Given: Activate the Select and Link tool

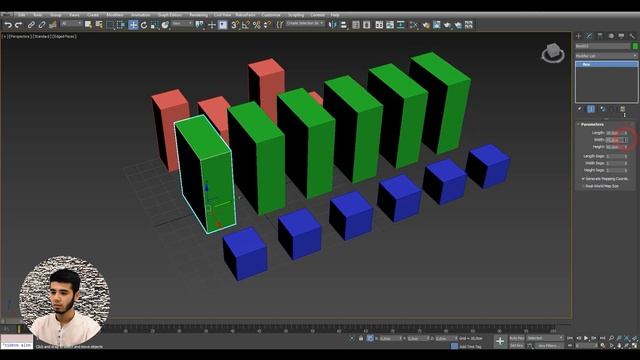Looking at the screenshot, I should pyautogui.click(x=31, y=25).
